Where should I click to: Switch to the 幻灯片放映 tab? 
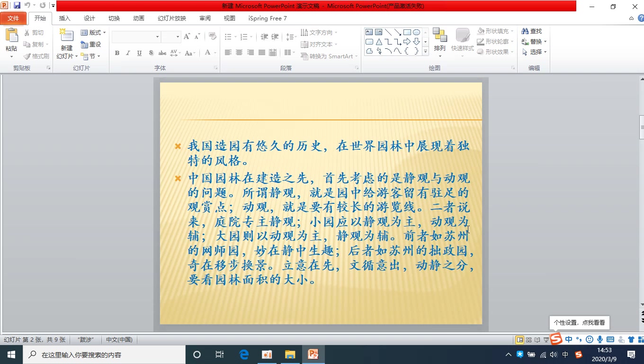(x=172, y=18)
